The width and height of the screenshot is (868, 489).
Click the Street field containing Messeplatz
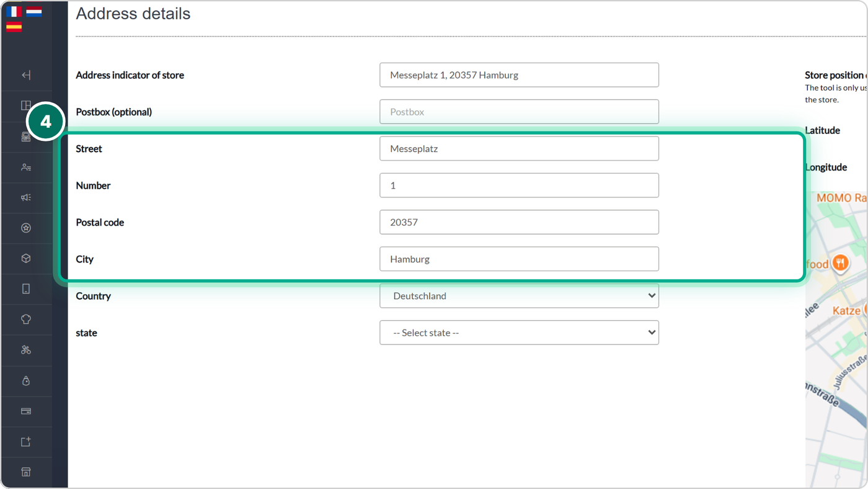pyautogui.click(x=519, y=149)
